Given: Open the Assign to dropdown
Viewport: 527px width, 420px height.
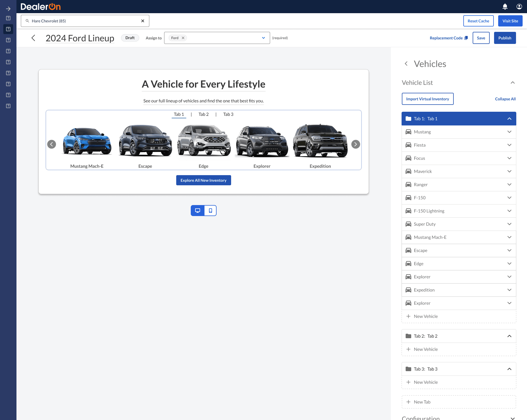Looking at the screenshot, I should point(263,38).
